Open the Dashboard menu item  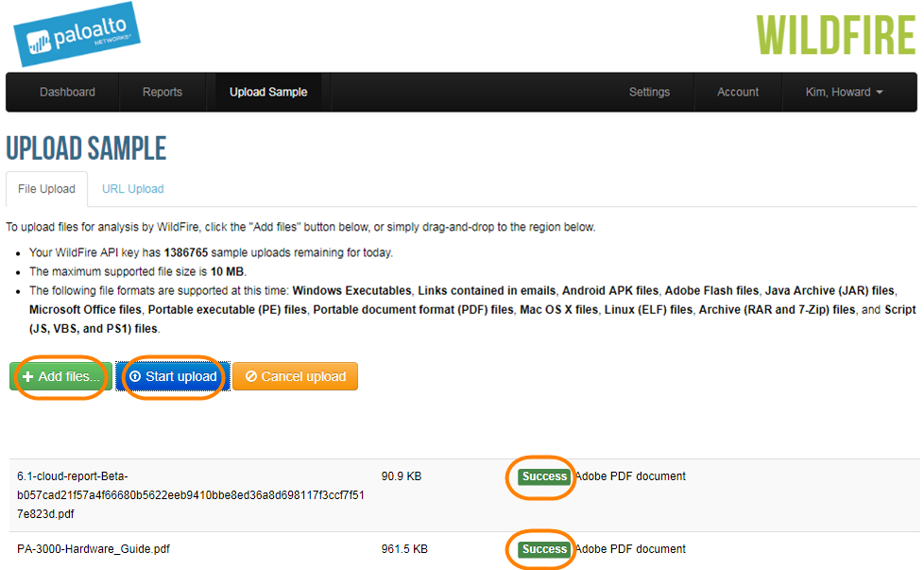(67, 92)
